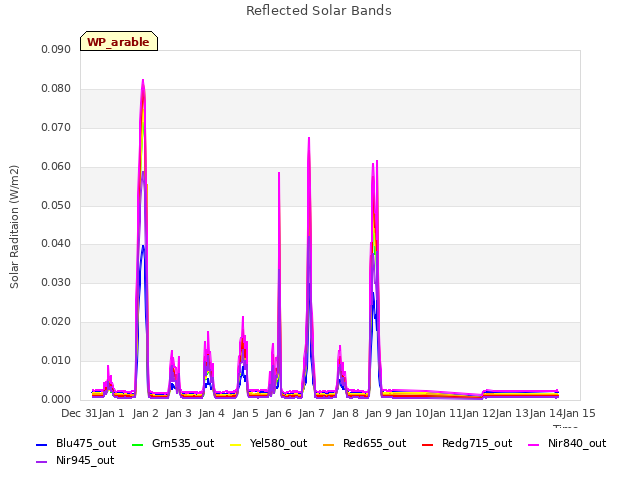The width and height of the screenshot is (640, 480).
Task: Click the 0.090 y-axis tick label
Action: [56, 49]
